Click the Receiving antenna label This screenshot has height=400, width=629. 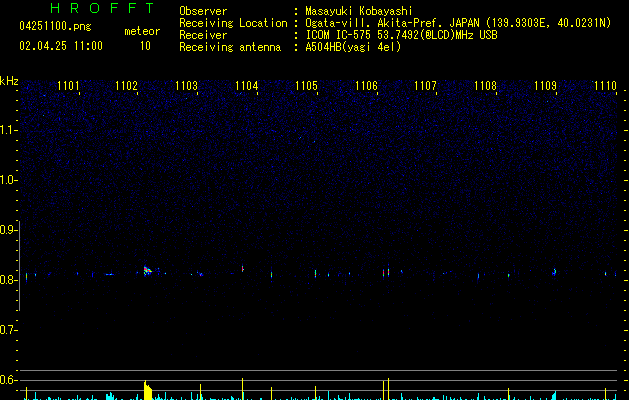pos(230,47)
